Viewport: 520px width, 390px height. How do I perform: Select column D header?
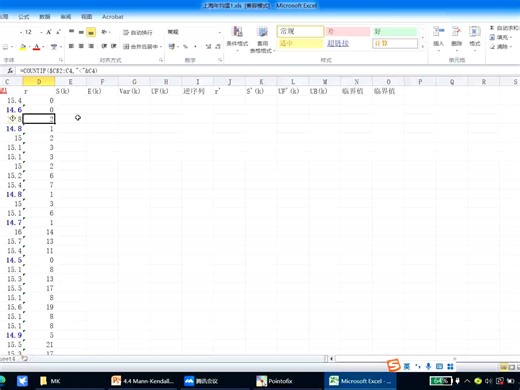[x=39, y=82]
